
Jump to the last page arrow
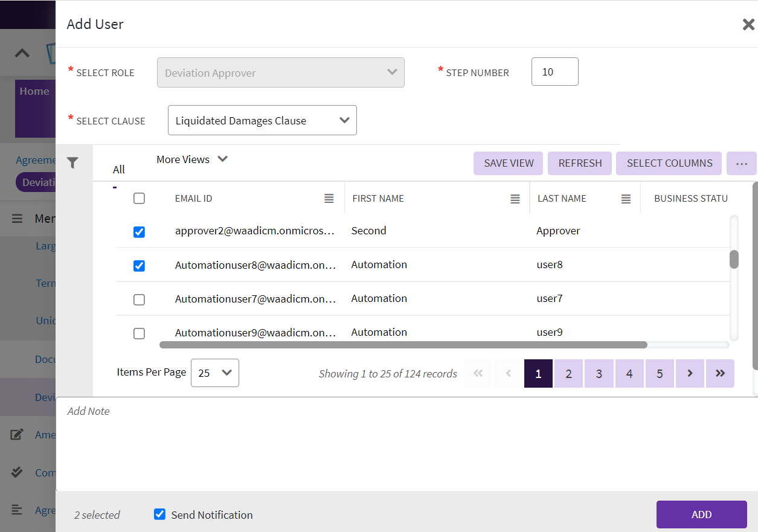point(720,374)
